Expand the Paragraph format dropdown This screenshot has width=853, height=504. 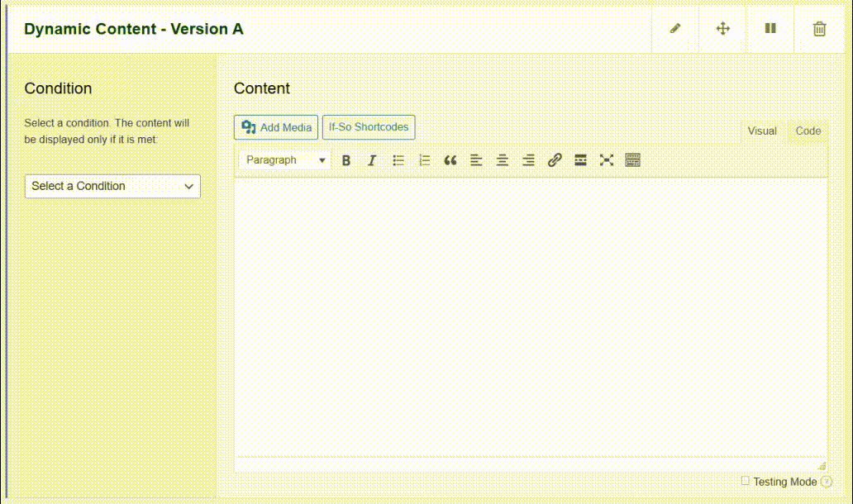[285, 160]
